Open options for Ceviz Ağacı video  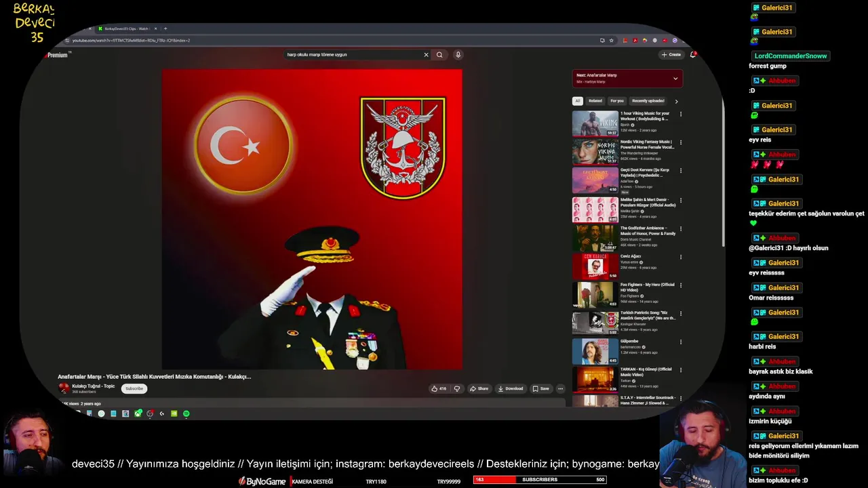click(681, 257)
